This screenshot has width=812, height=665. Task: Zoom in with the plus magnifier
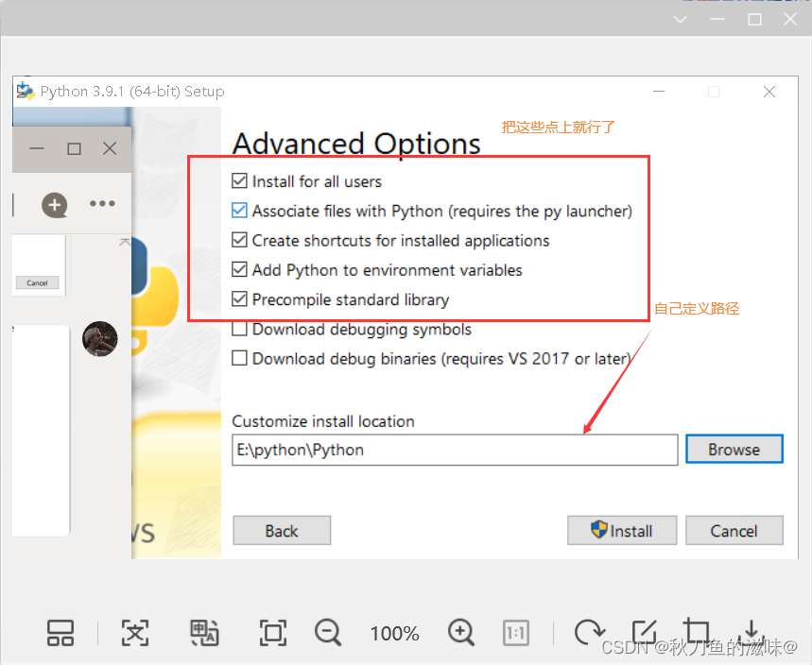point(461,632)
